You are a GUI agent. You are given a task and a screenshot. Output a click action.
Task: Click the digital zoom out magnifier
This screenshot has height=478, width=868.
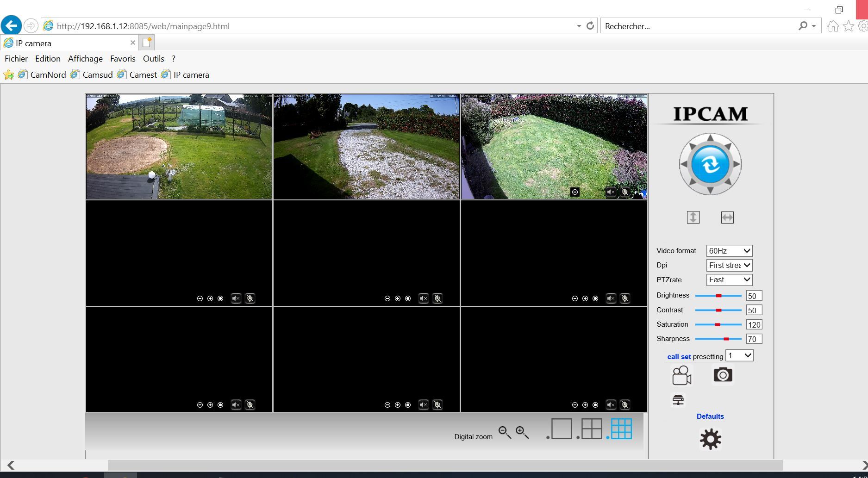pyautogui.click(x=505, y=433)
